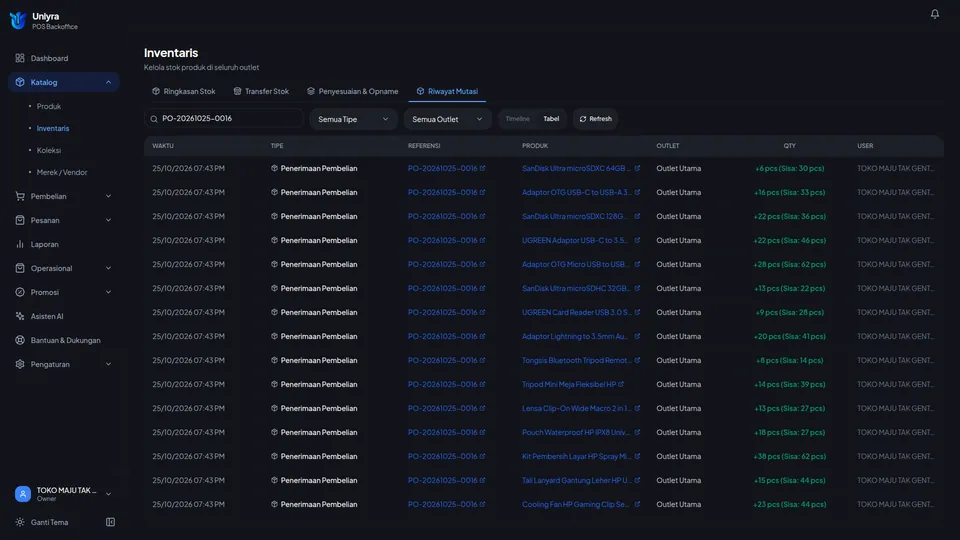
Task: Click the Laporan chart icon
Action: (x=20, y=244)
